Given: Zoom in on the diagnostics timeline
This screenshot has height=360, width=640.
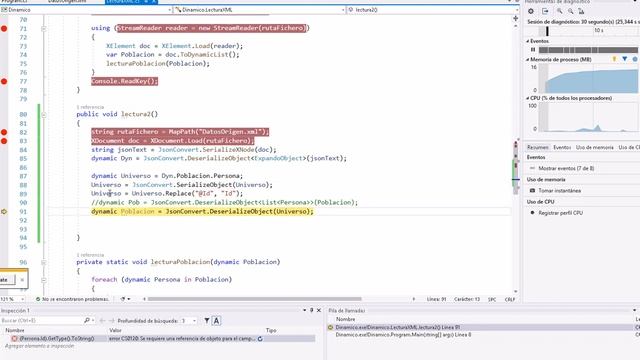Looking at the screenshot, I should click(x=560, y=11).
